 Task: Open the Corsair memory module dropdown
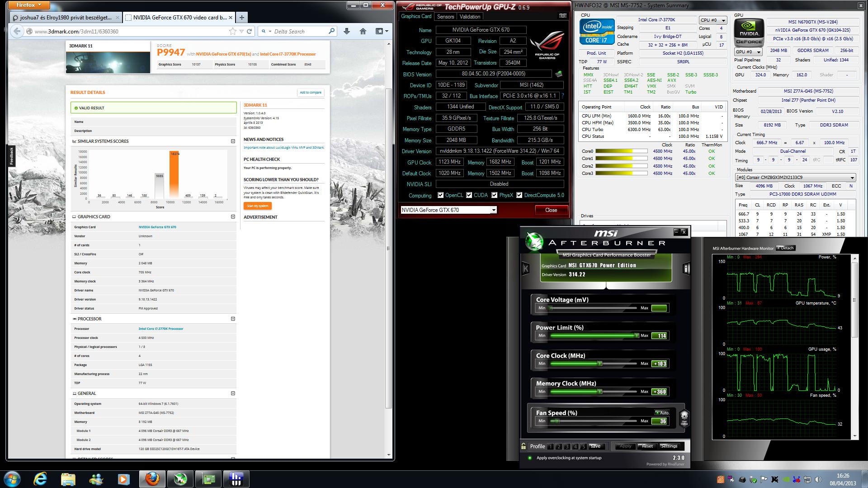[795, 178]
